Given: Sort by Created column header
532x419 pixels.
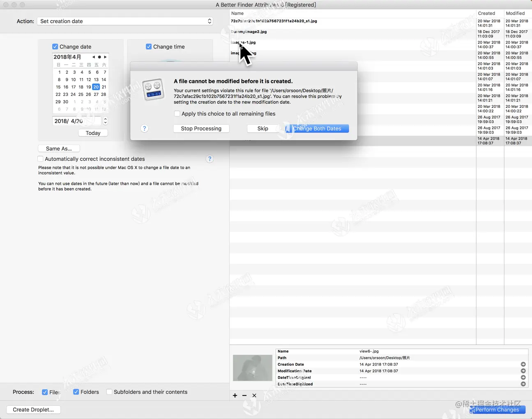Looking at the screenshot, I should tap(490, 13).
